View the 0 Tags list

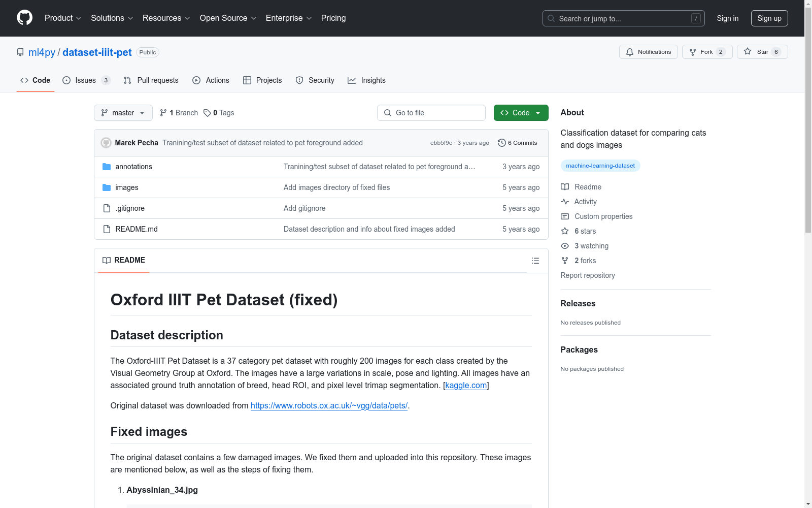pyautogui.click(x=219, y=113)
